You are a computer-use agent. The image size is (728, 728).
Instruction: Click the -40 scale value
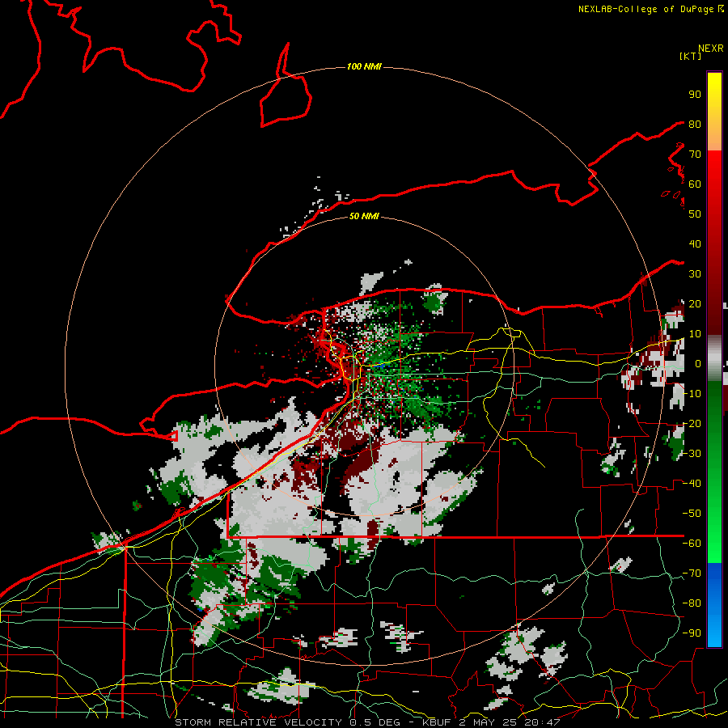coord(692,484)
